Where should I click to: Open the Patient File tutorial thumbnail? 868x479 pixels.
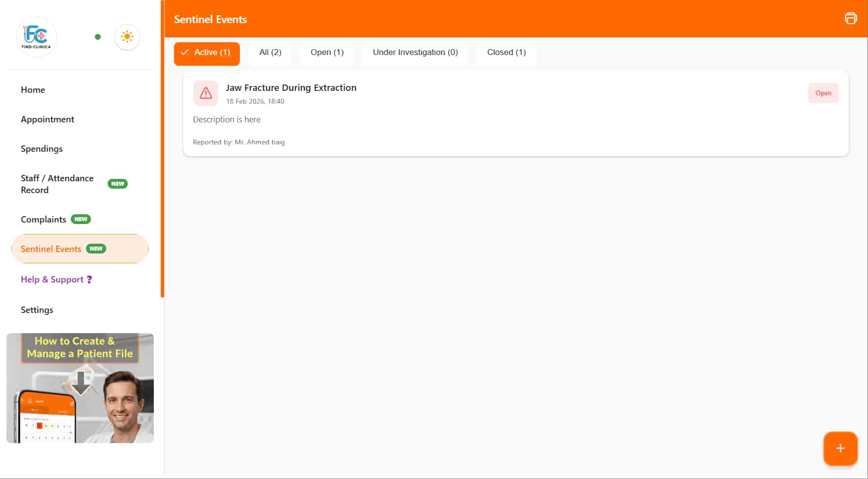80,388
